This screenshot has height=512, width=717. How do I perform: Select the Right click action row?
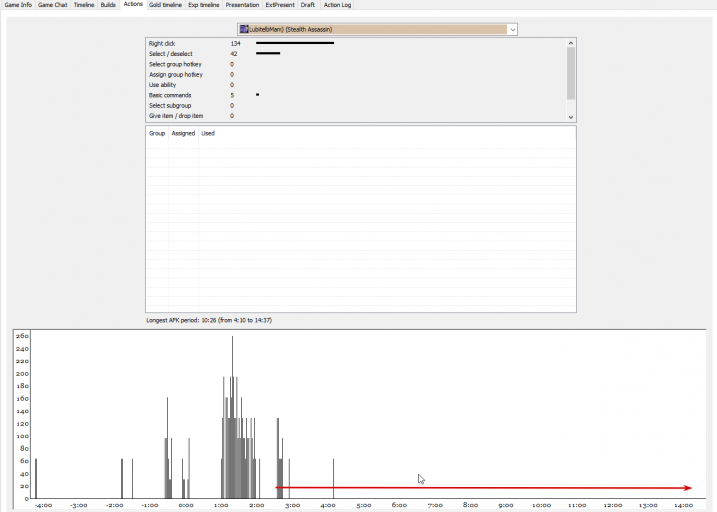tap(357, 43)
